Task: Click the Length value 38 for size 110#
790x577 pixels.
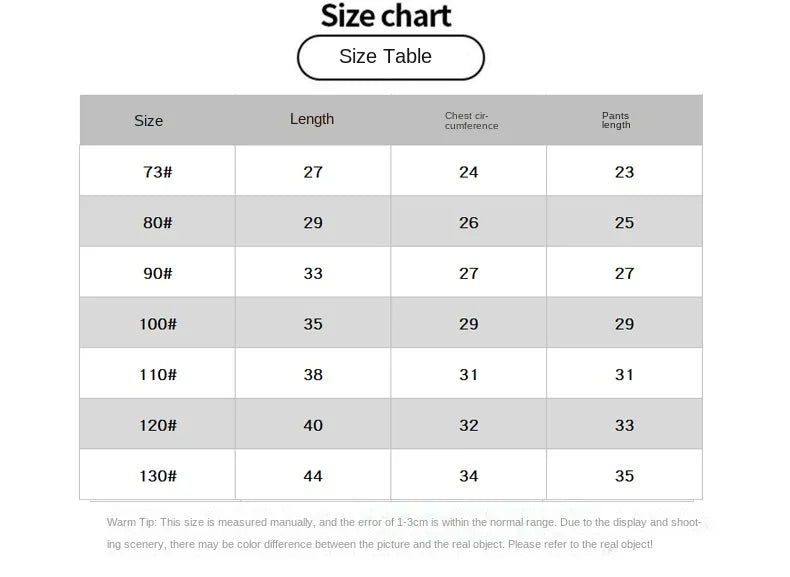Action: [313, 374]
